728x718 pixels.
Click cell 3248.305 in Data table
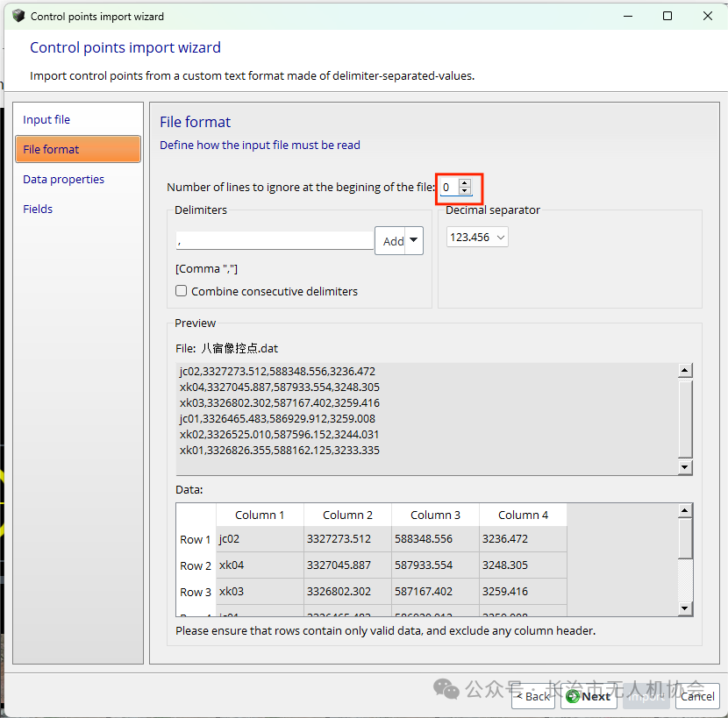pyautogui.click(x=523, y=565)
